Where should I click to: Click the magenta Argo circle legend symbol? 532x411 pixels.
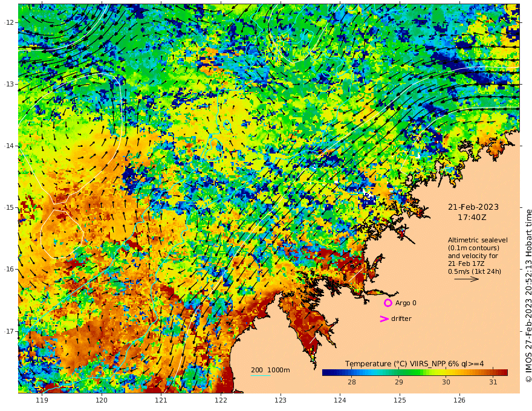click(388, 303)
